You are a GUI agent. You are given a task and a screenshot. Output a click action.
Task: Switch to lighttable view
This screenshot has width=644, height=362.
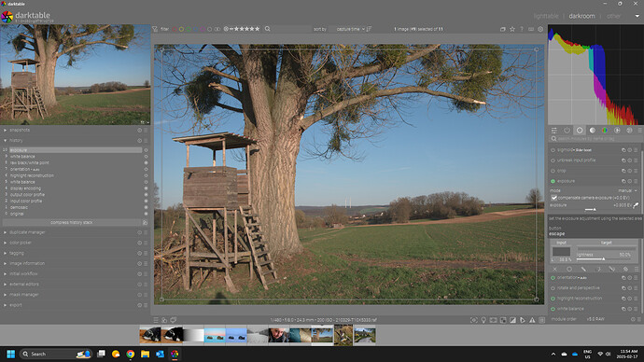tap(546, 16)
